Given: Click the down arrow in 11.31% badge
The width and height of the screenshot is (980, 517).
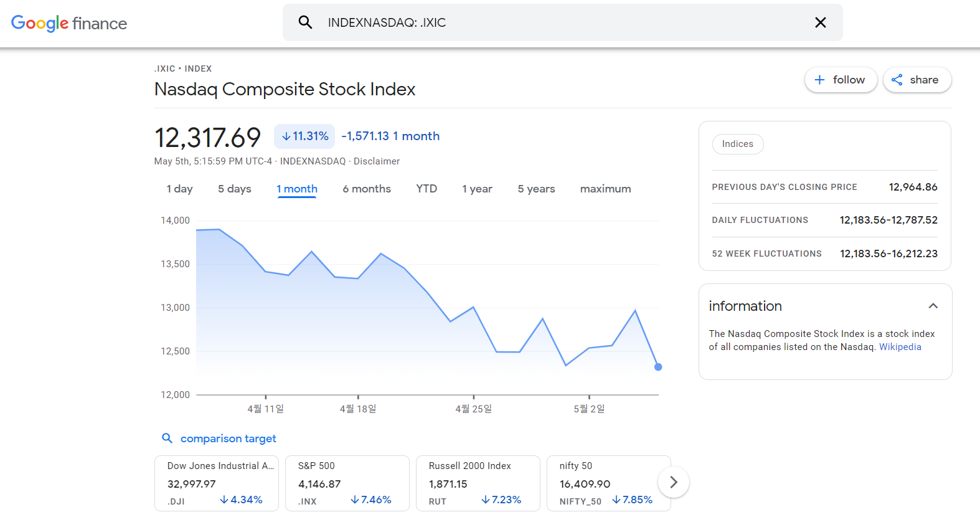Looking at the screenshot, I should point(286,136).
